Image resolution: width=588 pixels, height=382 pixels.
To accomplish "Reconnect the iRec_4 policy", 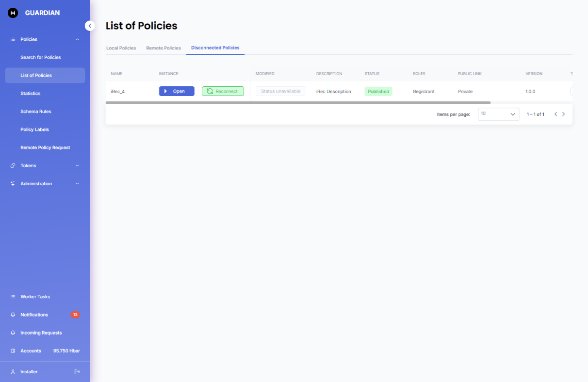I will pyautogui.click(x=223, y=91).
